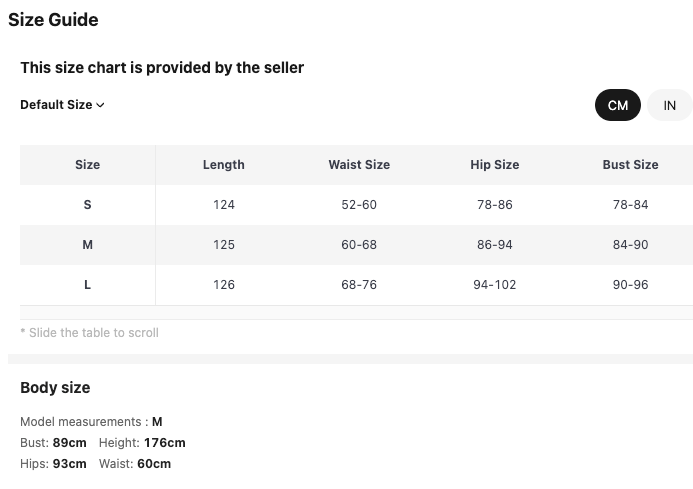
Task: Click the Hip Size column header
Action: pyautogui.click(x=494, y=165)
